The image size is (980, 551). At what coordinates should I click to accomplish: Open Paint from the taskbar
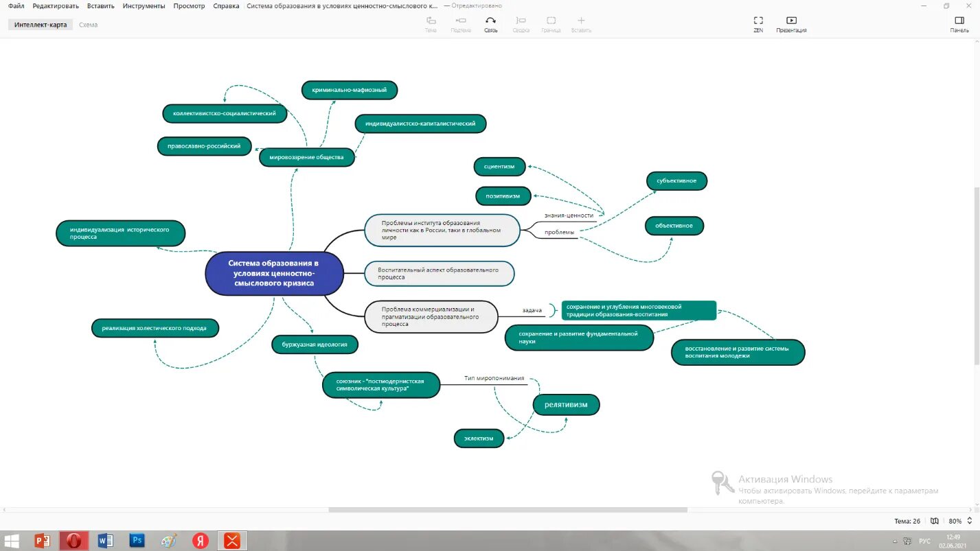168,541
